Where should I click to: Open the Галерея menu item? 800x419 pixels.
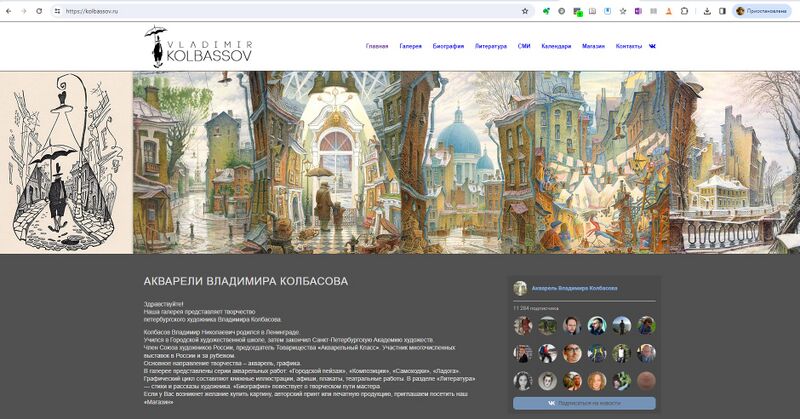coord(410,46)
